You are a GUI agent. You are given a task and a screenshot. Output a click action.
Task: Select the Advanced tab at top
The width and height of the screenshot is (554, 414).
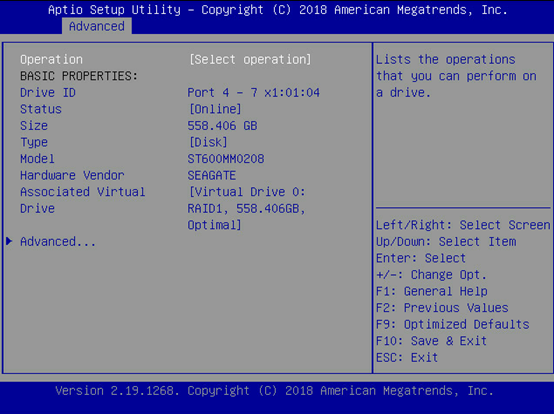coord(96,26)
